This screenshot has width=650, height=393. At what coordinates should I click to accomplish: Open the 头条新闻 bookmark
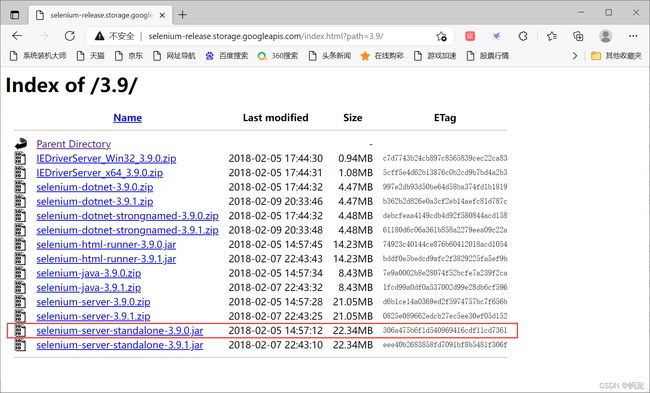click(x=330, y=56)
